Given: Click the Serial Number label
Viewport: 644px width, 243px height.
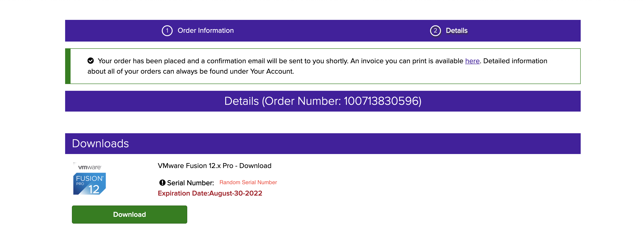Looking at the screenshot, I should 190,183.
